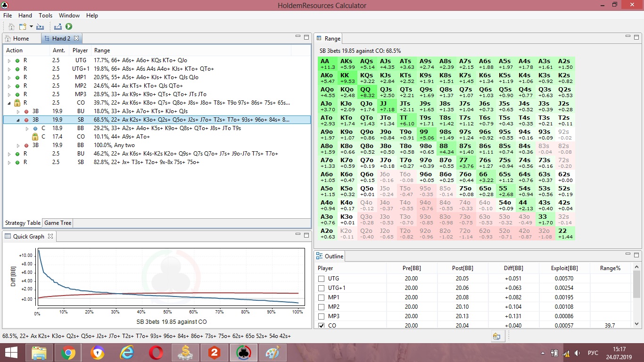644x362 pixels.
Task: Select the 72o -1.14 range cell
Action: click(x=466, y=234)
